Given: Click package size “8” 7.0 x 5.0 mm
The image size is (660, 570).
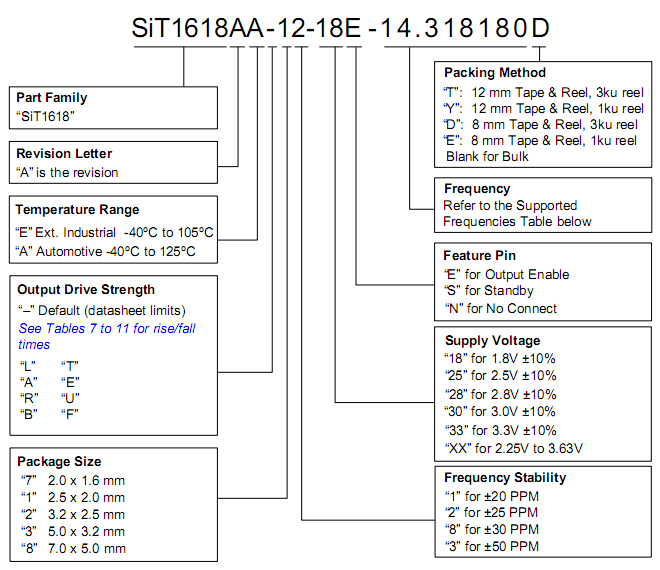Looking at the screenshot, I should click(73, 549).
